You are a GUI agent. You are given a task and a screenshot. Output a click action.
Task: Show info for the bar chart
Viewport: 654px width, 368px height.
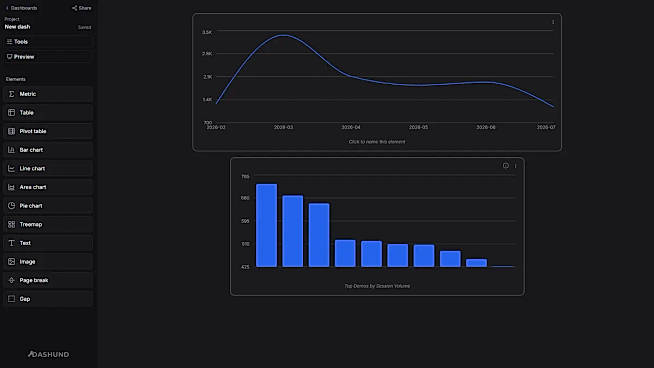[506, 166]
